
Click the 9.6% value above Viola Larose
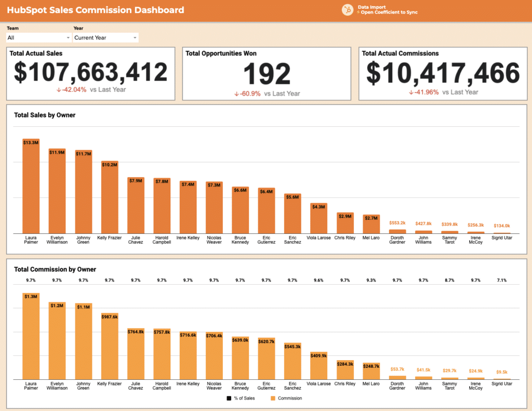click(318, 281)
